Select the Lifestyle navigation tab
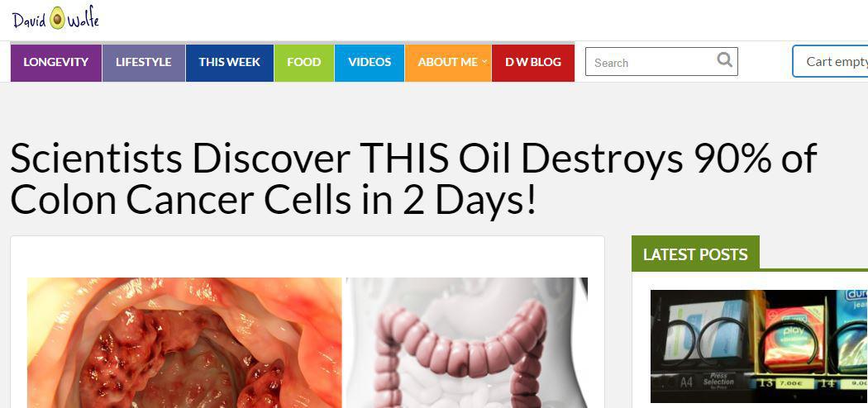 pyautogui.click(x=143, y=62)
